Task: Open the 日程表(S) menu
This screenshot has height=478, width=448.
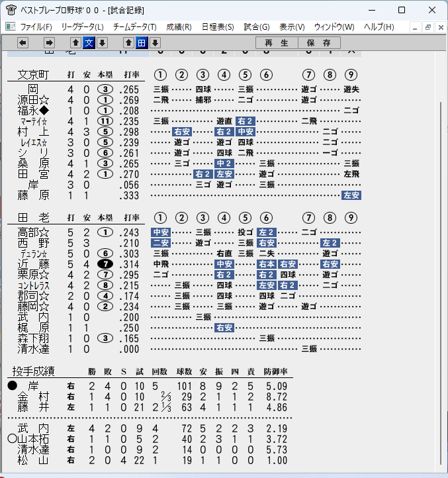Action: click(218, 27)
